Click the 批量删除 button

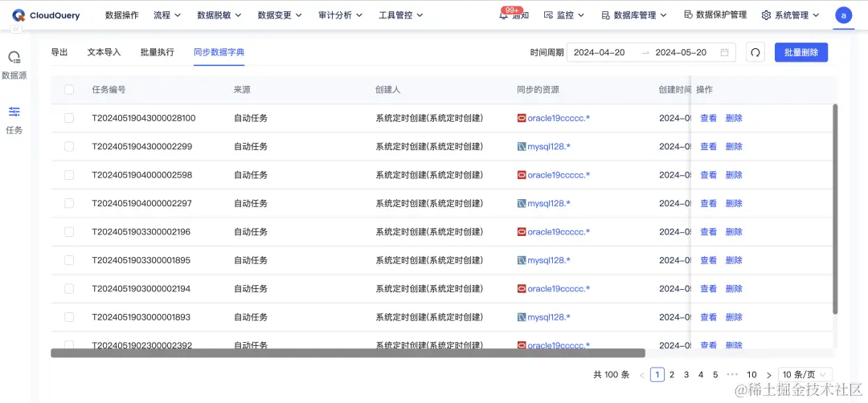pyautogui.click(x=801, y=52)
